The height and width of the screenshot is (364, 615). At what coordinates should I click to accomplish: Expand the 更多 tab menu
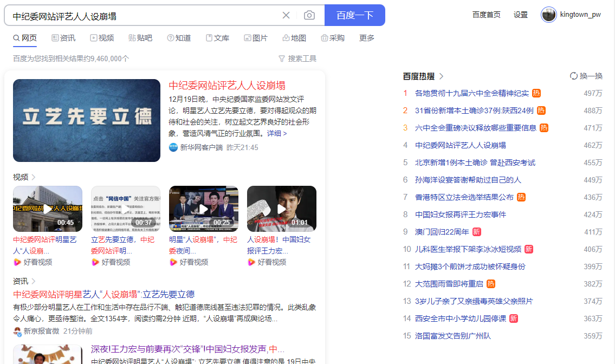click(x=367, y=38)
